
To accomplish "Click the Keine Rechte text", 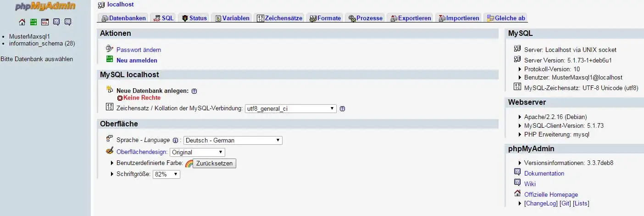I will point(142,98).
